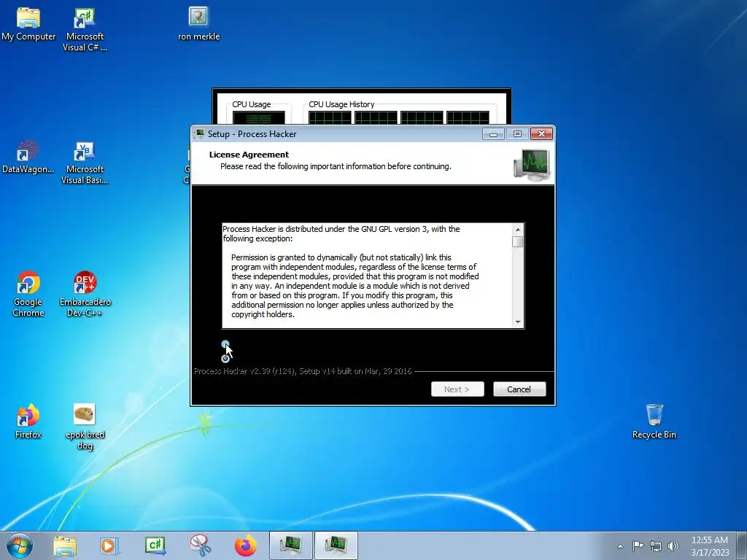Select the Recycle Bin desktop icon
The image size is (747, 560).
pos(654,421)
